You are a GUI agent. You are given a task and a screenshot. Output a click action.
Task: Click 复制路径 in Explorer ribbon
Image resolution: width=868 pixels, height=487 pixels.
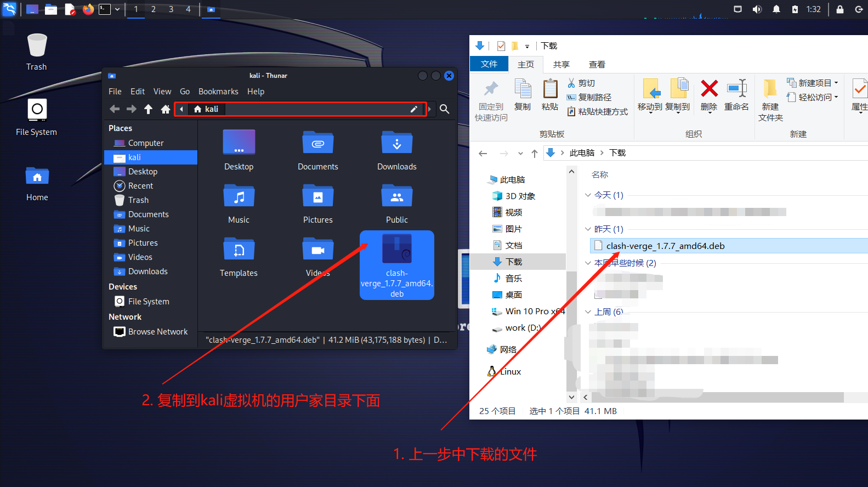[x=589, y=97]
